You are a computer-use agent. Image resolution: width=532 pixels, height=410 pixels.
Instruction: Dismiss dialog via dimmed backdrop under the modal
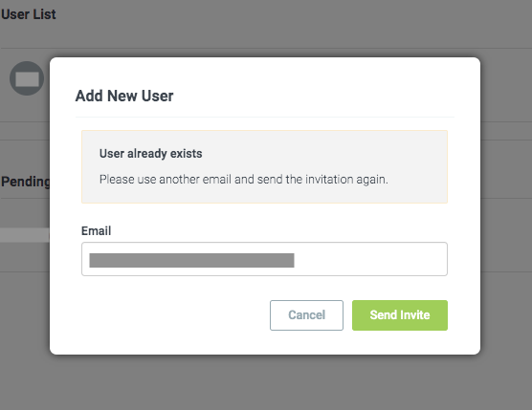265,383
